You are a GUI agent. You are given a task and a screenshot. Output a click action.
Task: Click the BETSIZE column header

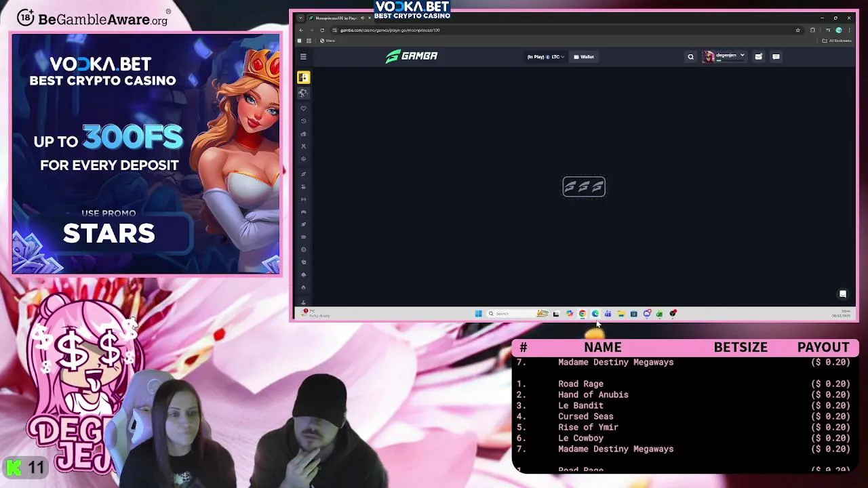(741, 347)
